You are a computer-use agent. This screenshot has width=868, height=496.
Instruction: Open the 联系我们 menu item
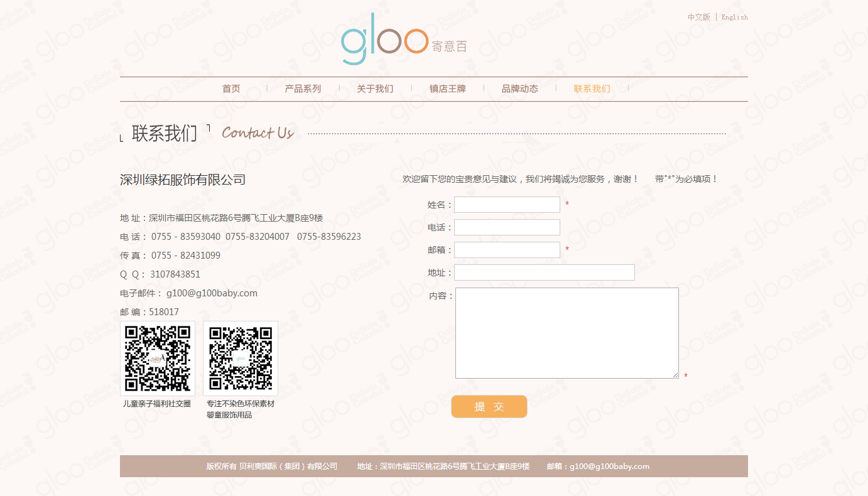pos(592,89)
